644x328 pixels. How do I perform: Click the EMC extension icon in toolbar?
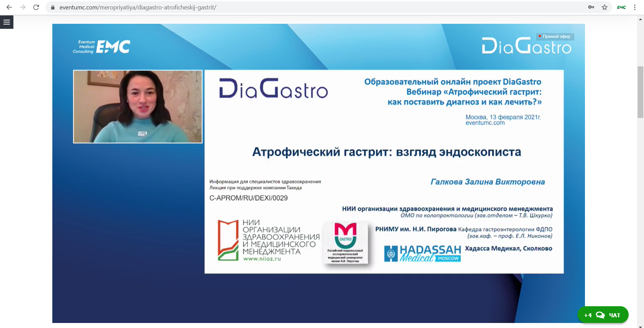(x=621, y=7)
